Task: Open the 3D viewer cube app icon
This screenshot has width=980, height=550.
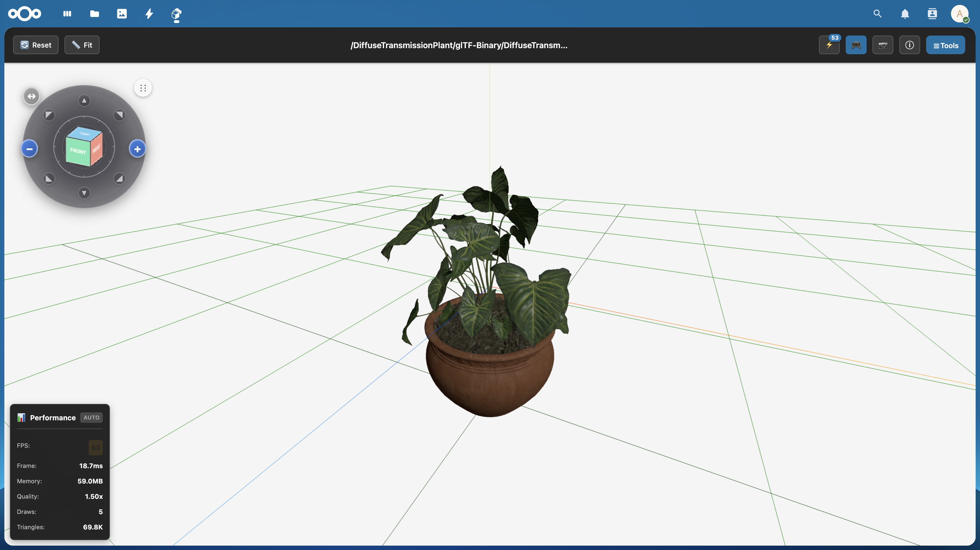Action: (176, 14)
